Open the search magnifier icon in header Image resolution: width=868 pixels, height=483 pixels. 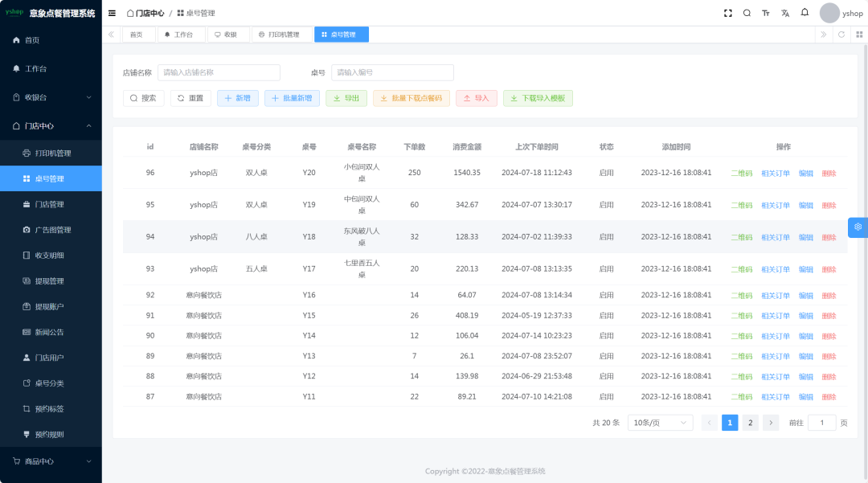(747, 13)
